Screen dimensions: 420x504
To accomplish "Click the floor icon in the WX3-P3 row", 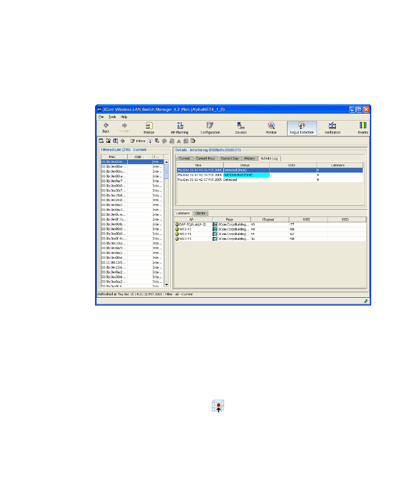I will point(215,239).
